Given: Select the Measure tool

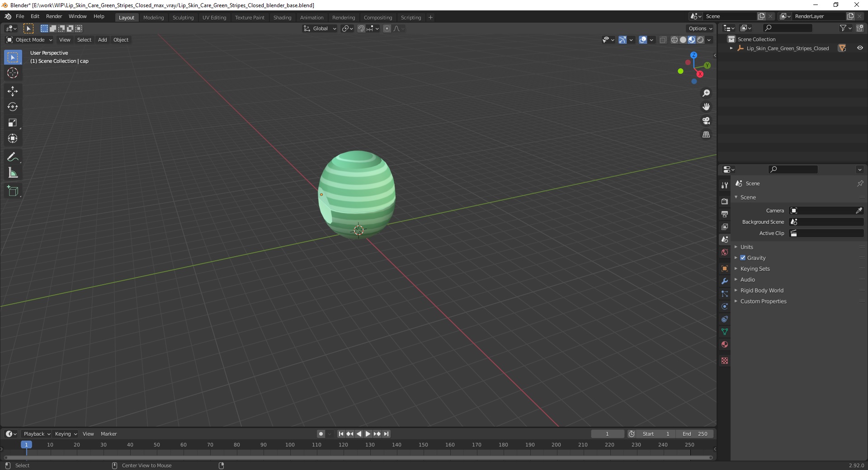Looking at the screenshot, I should tap(13, 173).
